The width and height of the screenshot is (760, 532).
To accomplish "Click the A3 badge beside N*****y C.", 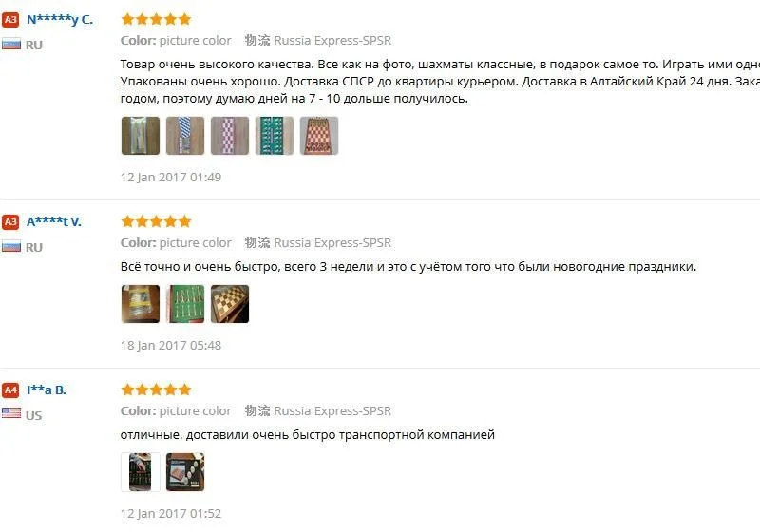I will [x=10, y=20].
